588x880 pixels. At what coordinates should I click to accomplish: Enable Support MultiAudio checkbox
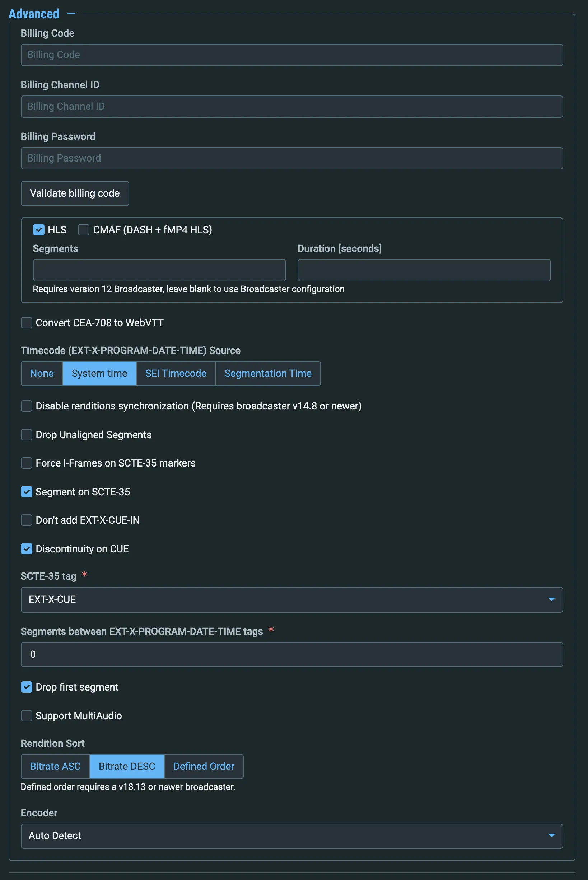(27, 716)
